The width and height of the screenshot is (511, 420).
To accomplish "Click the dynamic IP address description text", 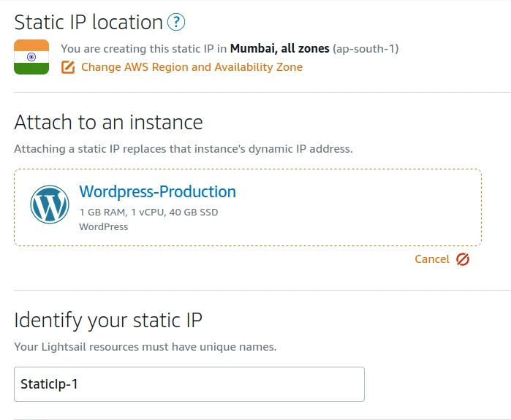I will (183, 149).
